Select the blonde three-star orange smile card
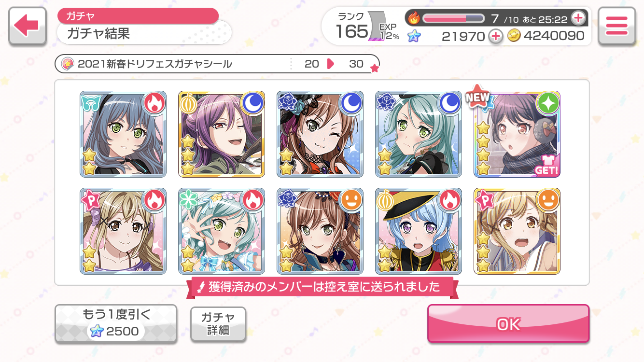Viewport: 644px width, 362px height. point(517,231)
